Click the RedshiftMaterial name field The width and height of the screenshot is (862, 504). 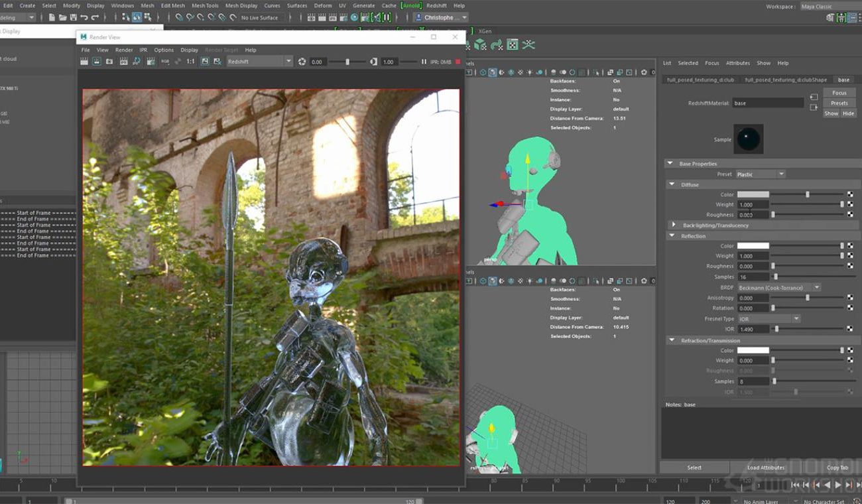[768, 103]
